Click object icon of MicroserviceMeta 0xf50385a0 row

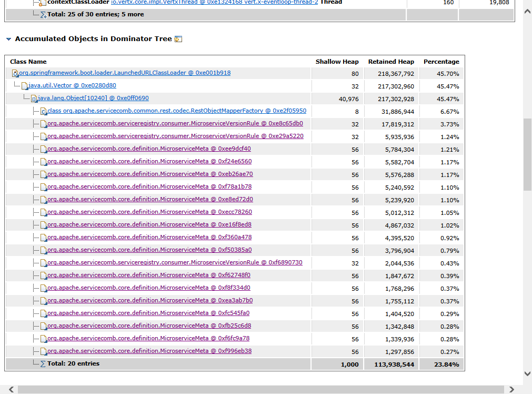pyautogui.click(x=44, y=250)
